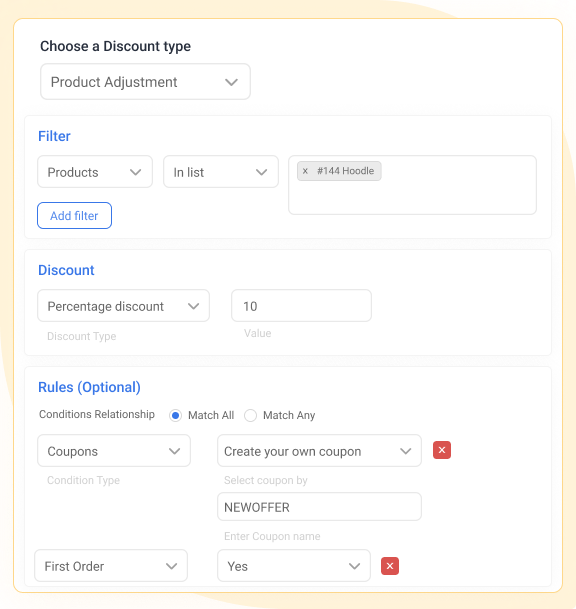Click the arrow on Percentage discount selector
This screenshot has width=576, height=609.
(193, 306)
